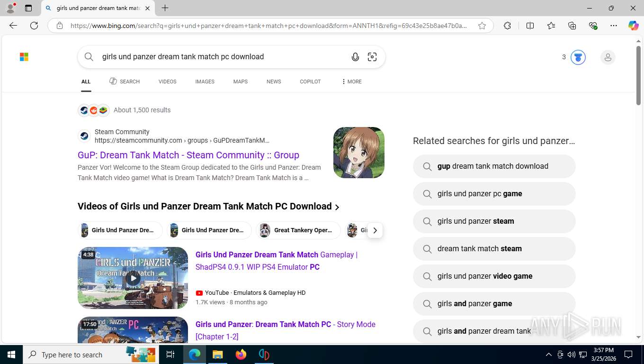
Task: Close the current browser tab
Action: pyautogui.click(x=147, y=8)
